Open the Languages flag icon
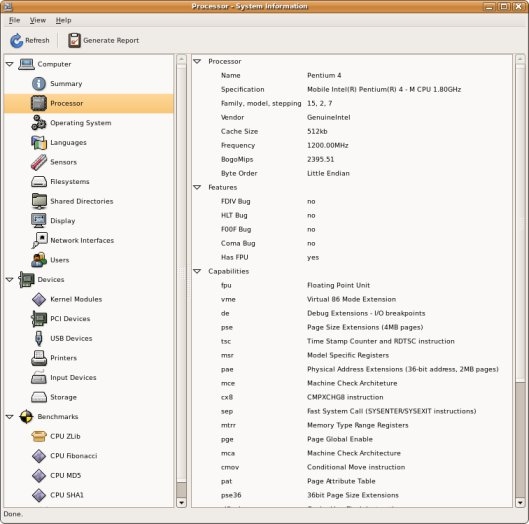This screenshot has width=529, height=524. (39, 142)
